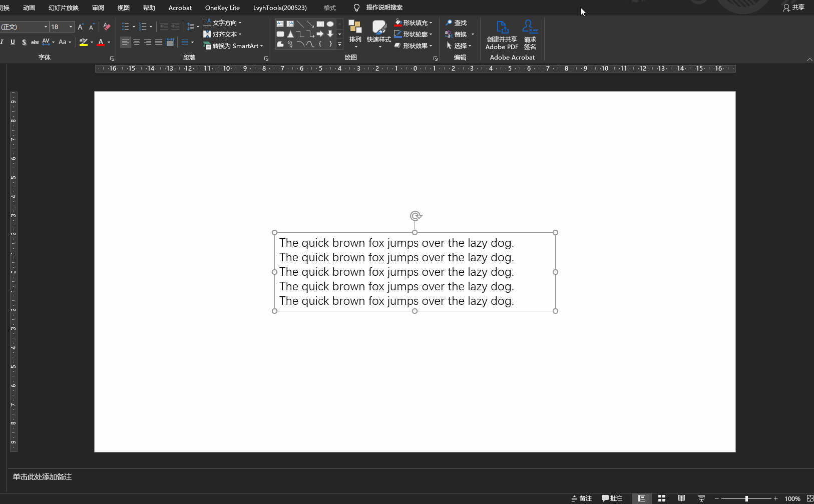Select left brace shape
Screen dimensions: 814x504
pyautogui.click(x=320, y=44)
